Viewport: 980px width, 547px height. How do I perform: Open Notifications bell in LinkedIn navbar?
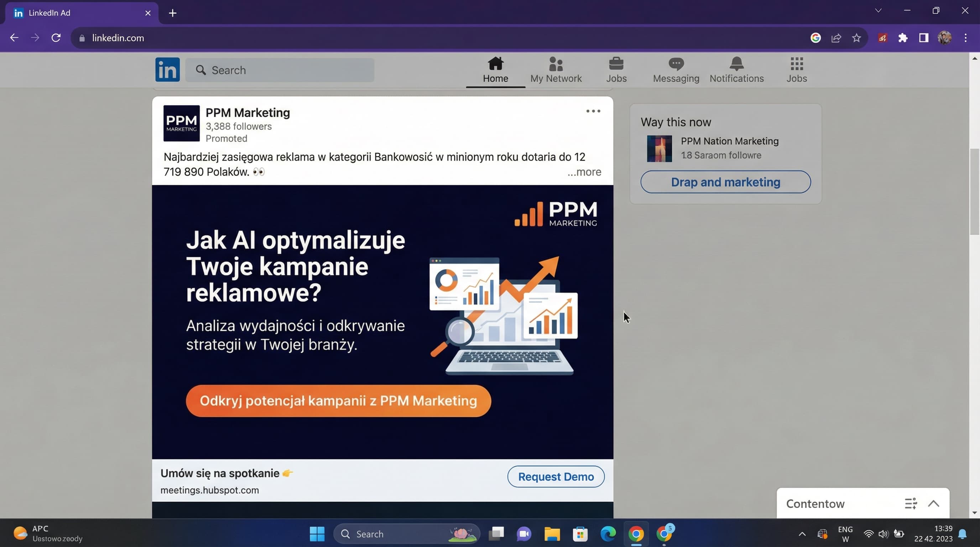(x=736, y=69)
